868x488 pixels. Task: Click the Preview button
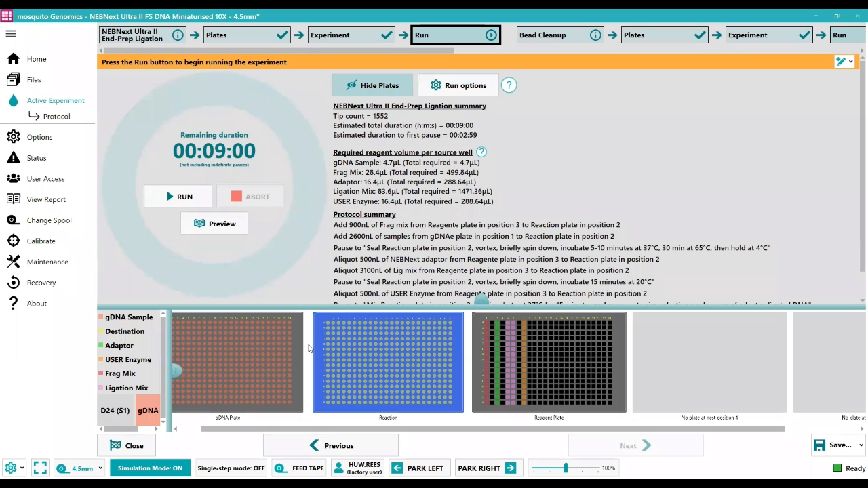[214, 224]
